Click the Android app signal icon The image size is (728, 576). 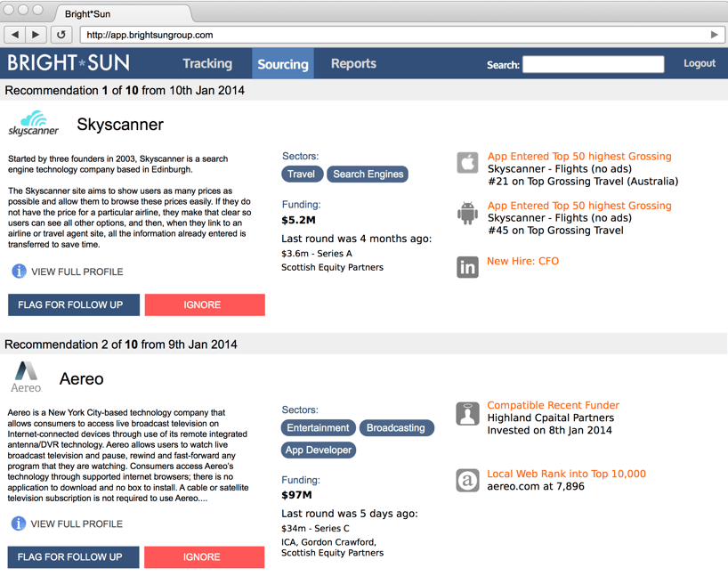467,213
